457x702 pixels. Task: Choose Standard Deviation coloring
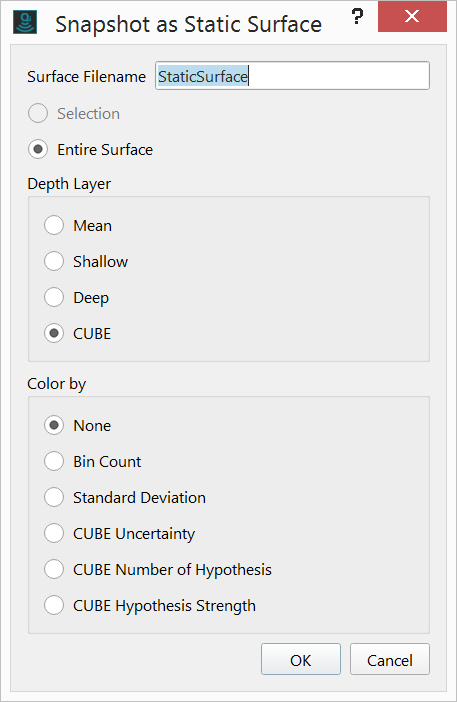(125, 497)
